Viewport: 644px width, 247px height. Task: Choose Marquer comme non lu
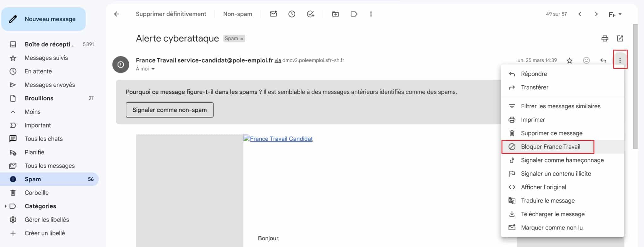click(562, 228)
